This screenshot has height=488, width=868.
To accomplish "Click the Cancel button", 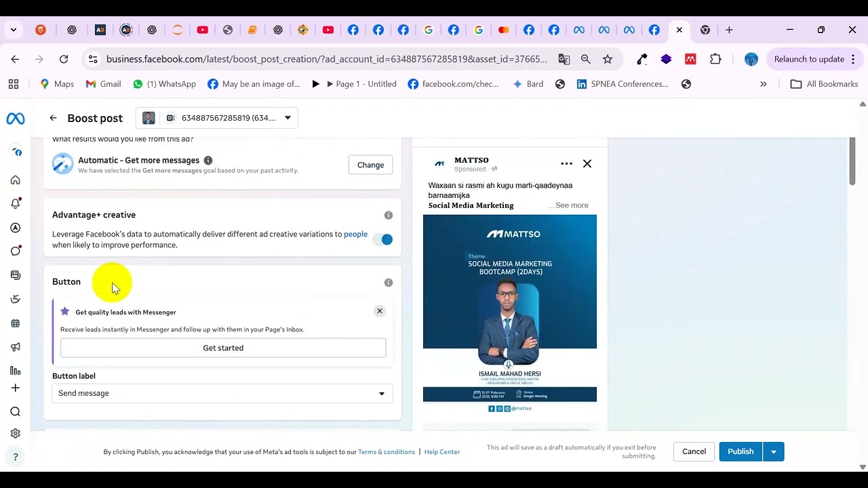I will click(694, 451).
